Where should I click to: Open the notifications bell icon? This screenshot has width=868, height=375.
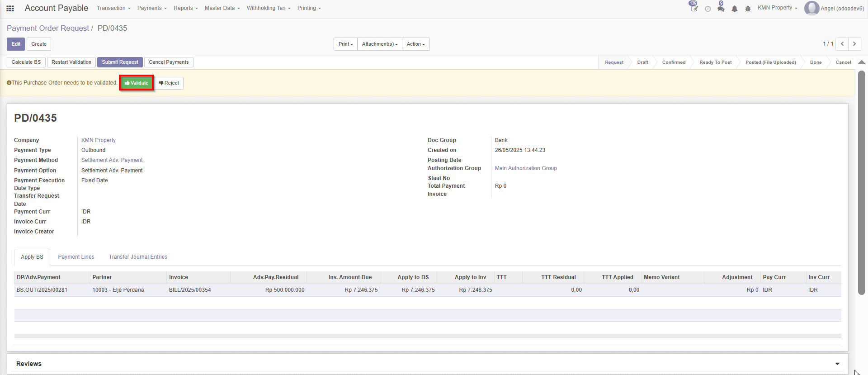click(x=735, y=9)
